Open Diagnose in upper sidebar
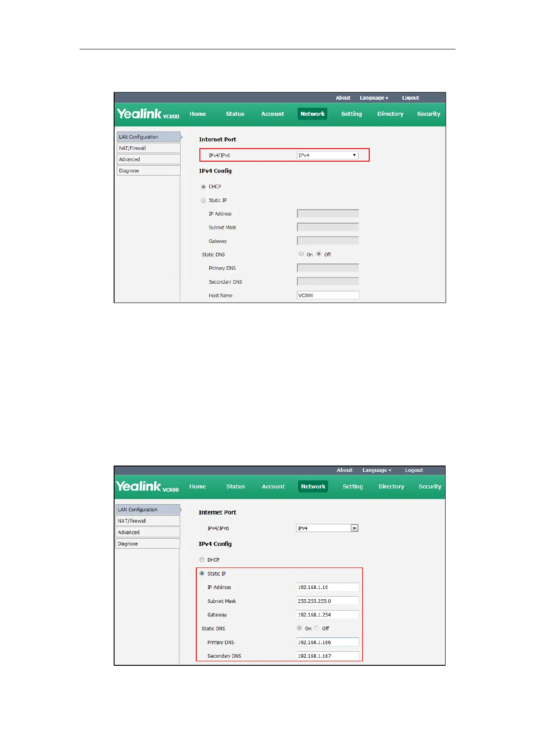 tap(149, 171)
